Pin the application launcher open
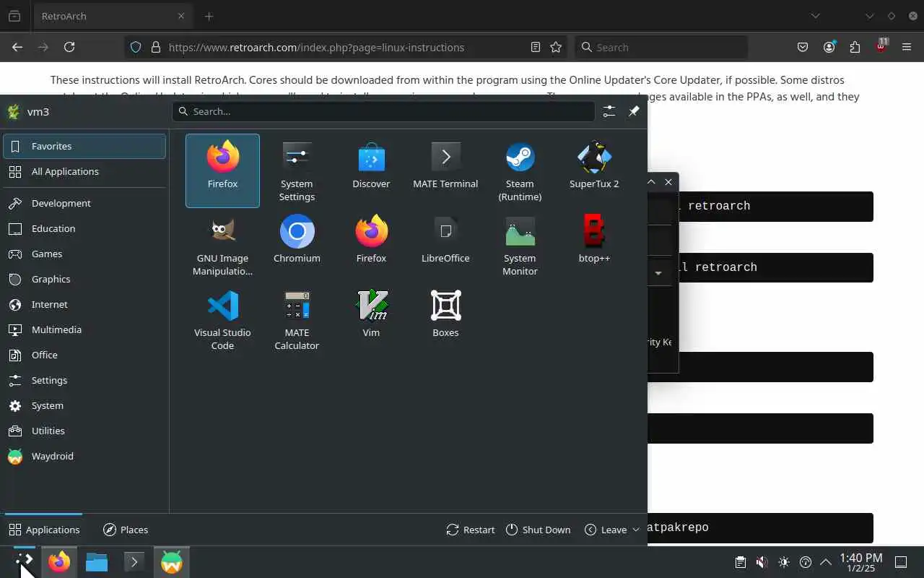924x578 pixels. (x=634, y=111)
